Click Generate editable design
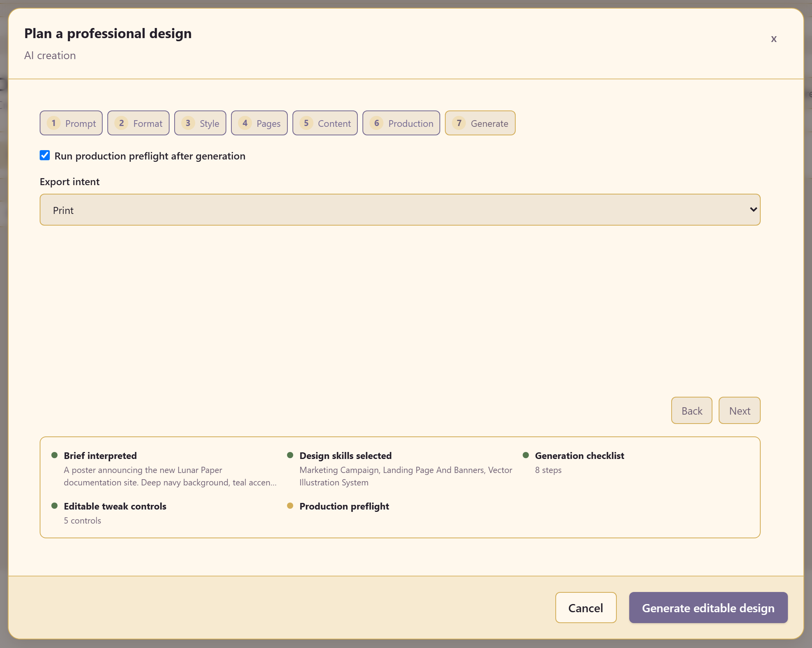 tap(708, 608)
